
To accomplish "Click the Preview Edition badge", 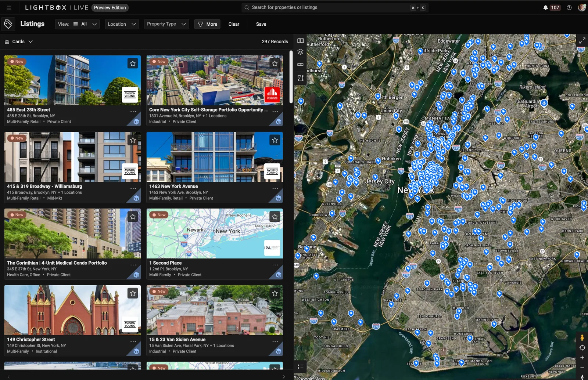I will 110,7.
